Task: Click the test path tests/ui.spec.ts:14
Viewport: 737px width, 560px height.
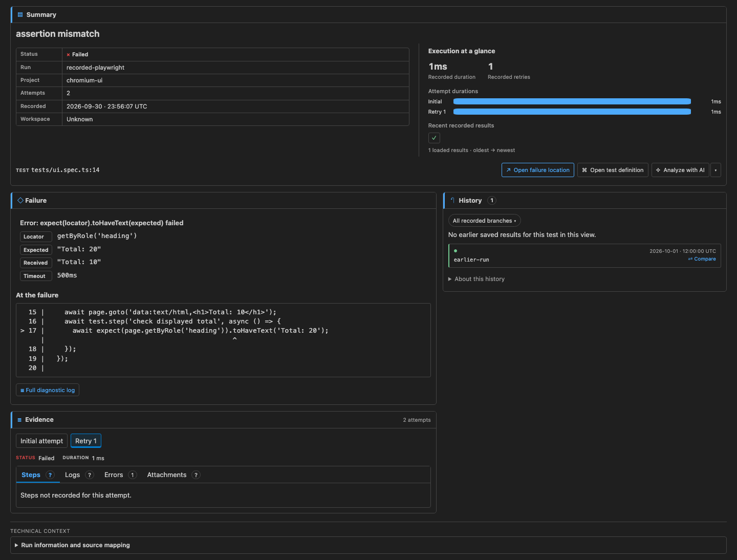Action: 66,170
